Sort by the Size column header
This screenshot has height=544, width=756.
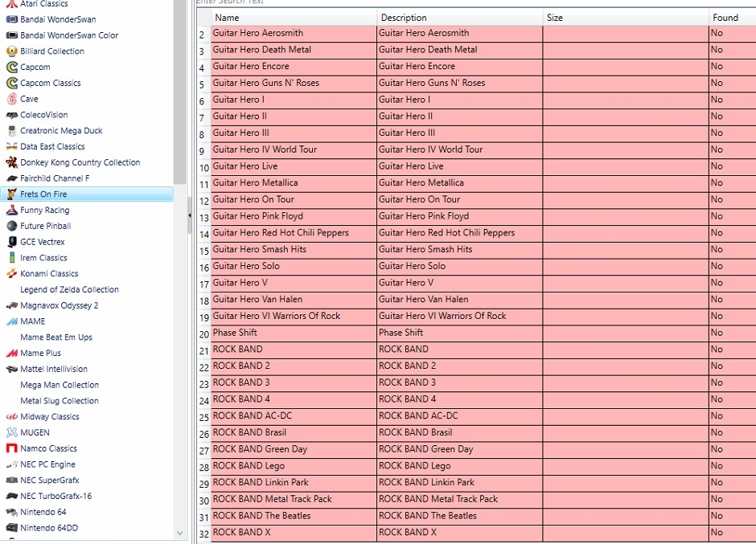coord(626,18)
